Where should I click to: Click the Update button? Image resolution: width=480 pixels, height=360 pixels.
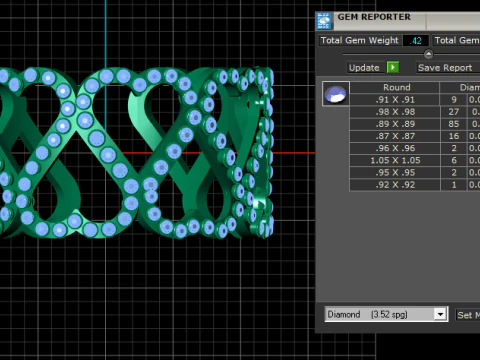[x=364, y=68]
